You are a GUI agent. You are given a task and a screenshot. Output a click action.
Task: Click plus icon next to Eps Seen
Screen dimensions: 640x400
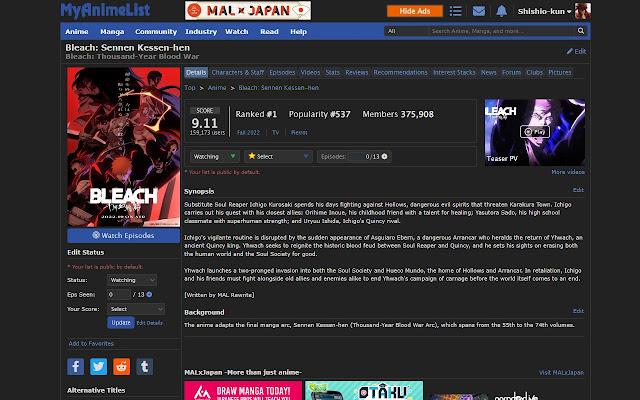(149, 294)
